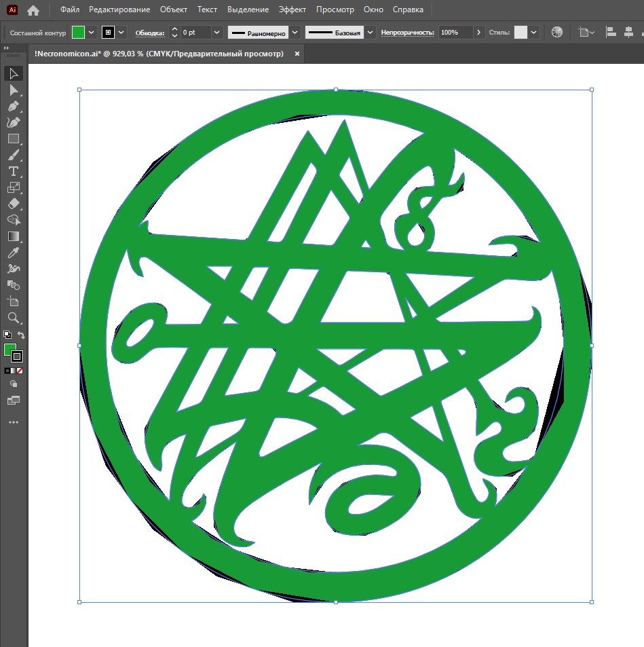Open the Справка menu
Screen dimensions: 644x647
[408, 10]
